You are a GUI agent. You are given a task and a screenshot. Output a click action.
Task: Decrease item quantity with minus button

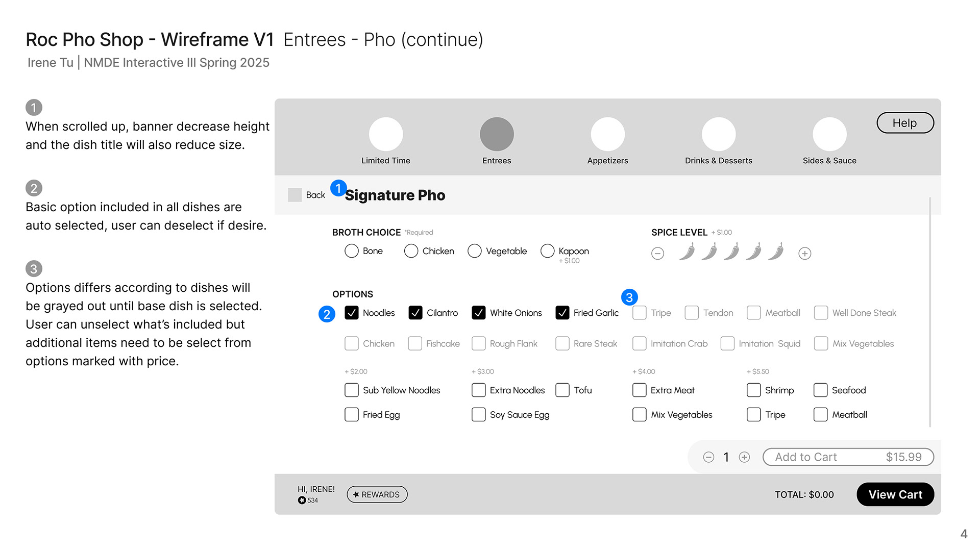[708, 457]
